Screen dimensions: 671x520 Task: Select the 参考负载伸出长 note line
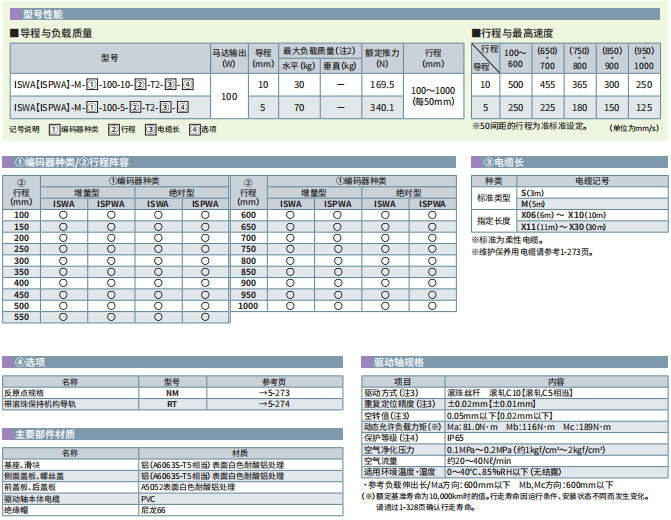488,485
